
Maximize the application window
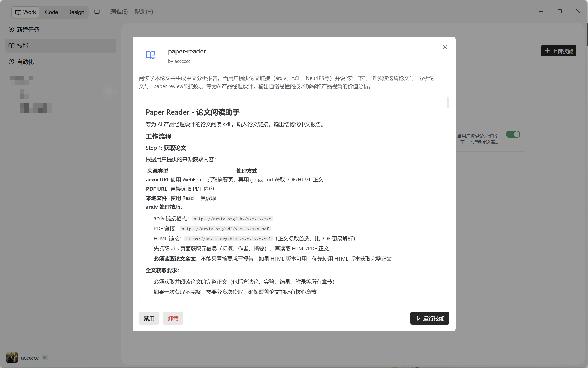click(560, 11)
